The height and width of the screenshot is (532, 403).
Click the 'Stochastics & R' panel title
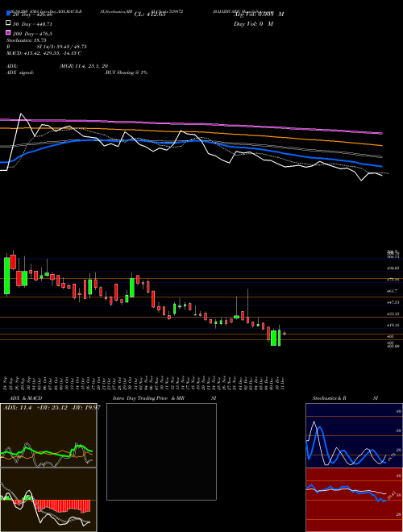(x=330, y=398)
